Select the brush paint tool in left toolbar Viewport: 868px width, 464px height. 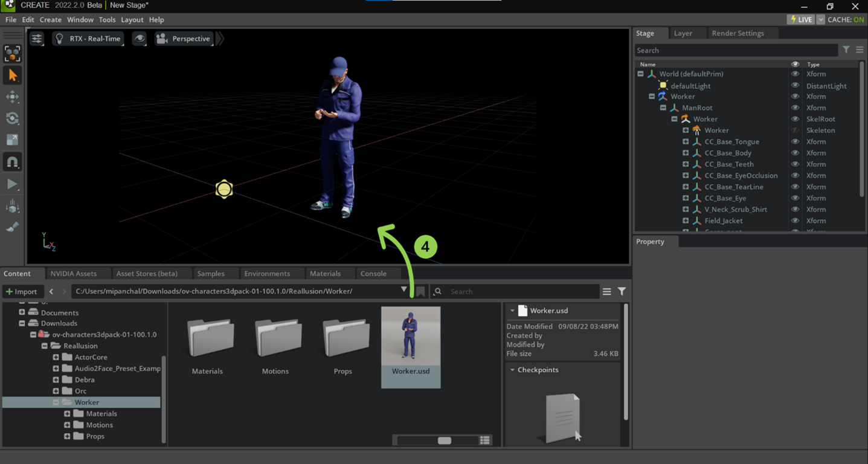12,228
